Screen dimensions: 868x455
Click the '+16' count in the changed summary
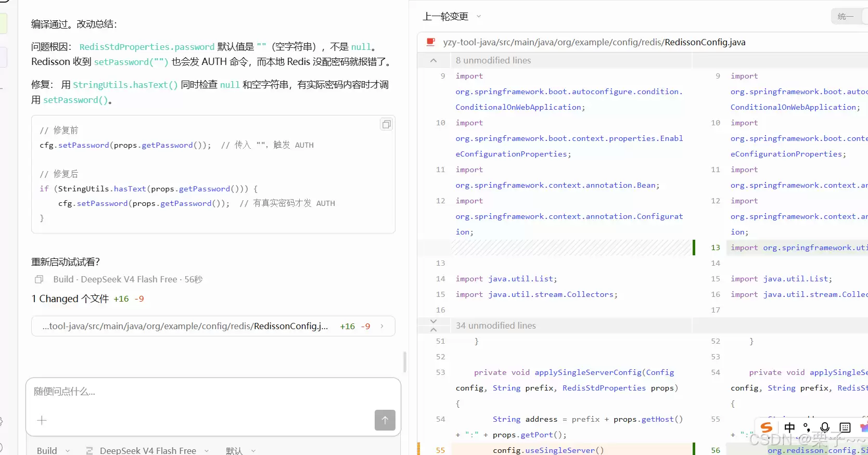coord(121,299)
